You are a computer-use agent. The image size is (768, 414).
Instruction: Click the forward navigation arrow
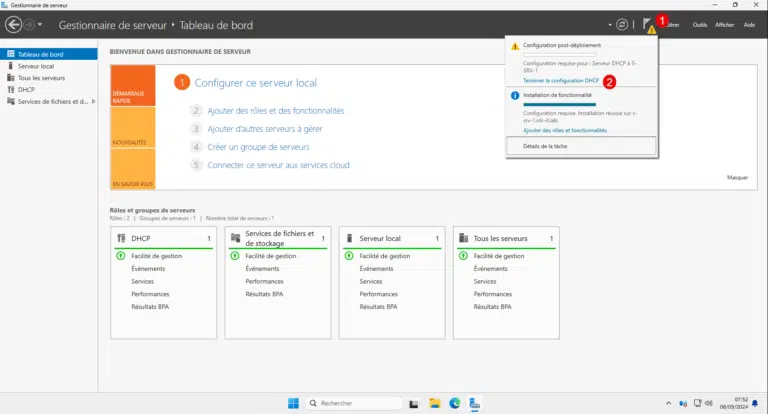click(29, 24)
